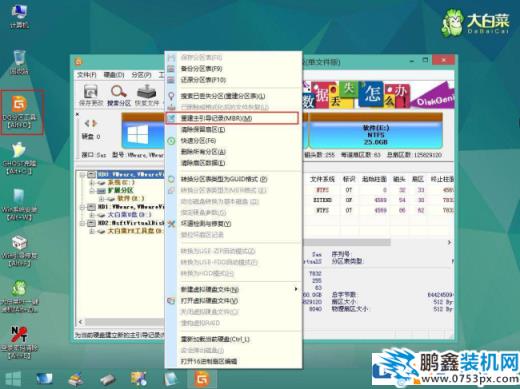520x389 pixels.
Task: Open the 大白菜一键装机 green desktop shortcut
Action: pyautogui.click(x=19, y=297)
